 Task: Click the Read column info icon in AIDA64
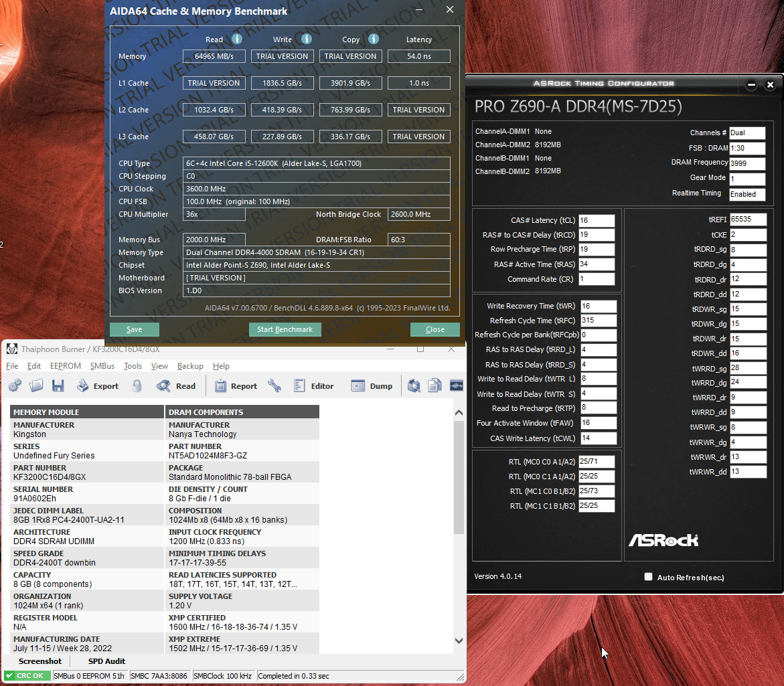pos(237,39)
